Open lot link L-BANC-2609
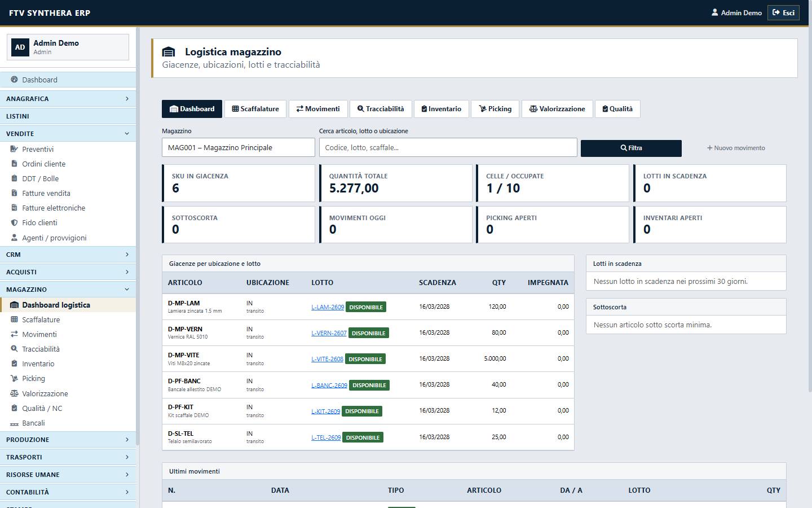 [329, 386]
